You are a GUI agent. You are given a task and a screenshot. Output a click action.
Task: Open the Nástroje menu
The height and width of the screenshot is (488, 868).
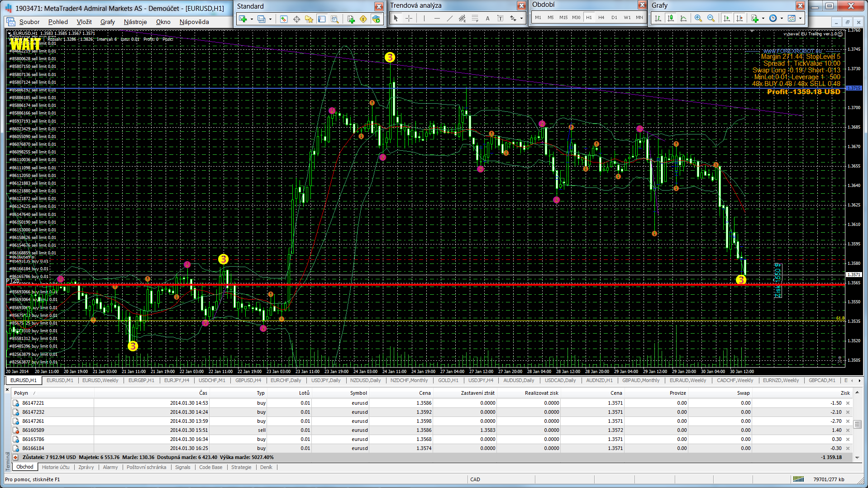coord(135,22)
